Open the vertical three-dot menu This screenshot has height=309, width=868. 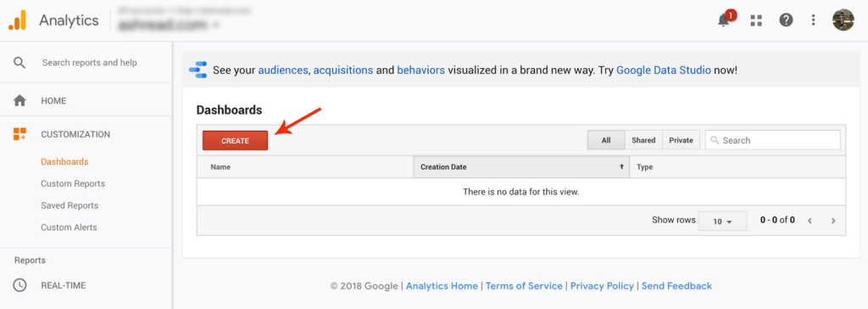tap(813, 20)
